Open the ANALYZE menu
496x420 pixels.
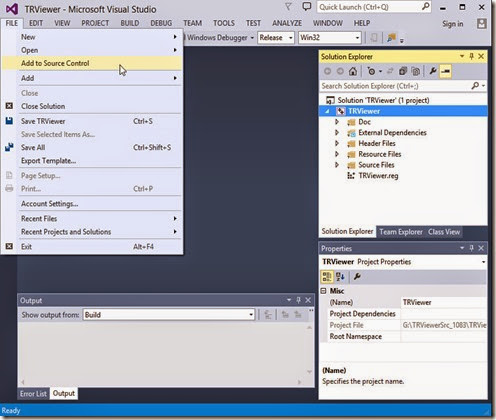click(x=287, y=23)
